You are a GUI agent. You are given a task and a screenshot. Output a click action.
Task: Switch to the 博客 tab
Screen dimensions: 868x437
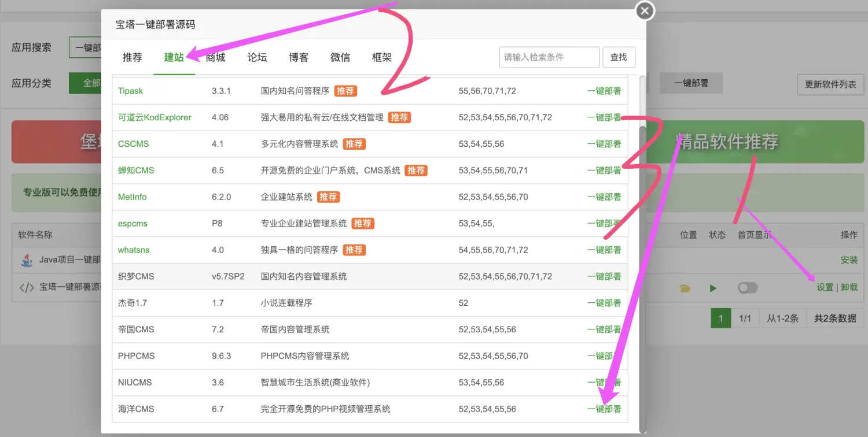299,57
